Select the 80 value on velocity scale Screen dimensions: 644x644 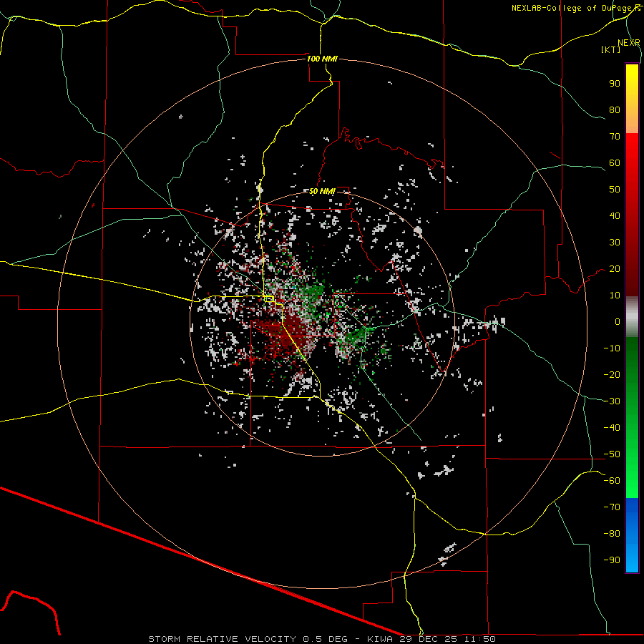point(615,110)
